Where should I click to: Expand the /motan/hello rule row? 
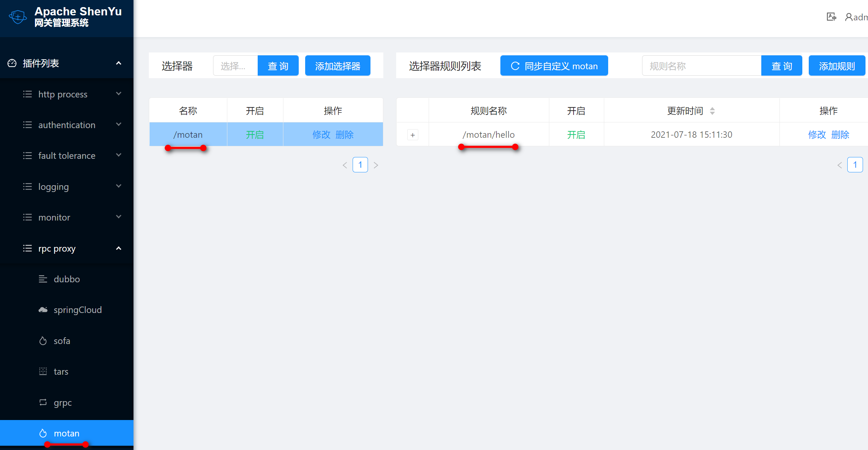413,135
